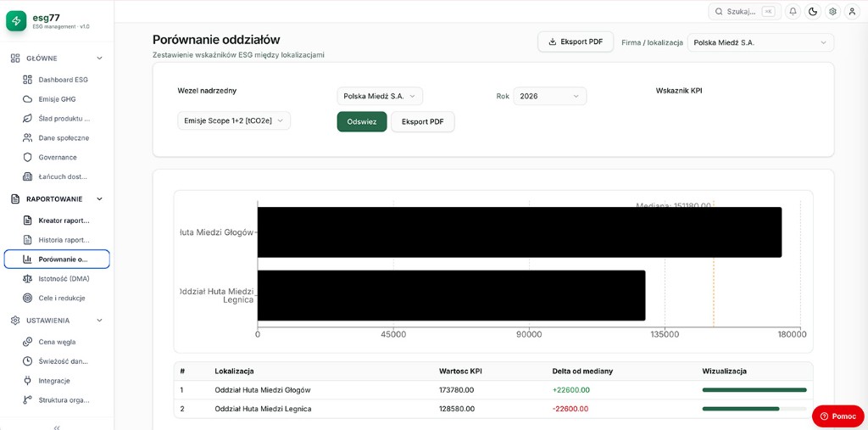Click the Lokalizacja column header
Image resolution: width=868 pixels, height=430 pixels.
coord(234,371)
